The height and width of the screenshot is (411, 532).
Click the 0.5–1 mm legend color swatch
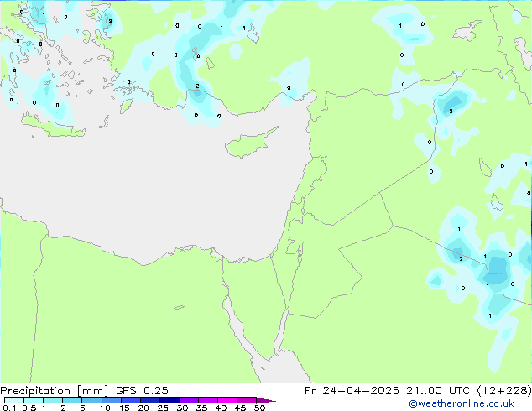coord(34,400)
